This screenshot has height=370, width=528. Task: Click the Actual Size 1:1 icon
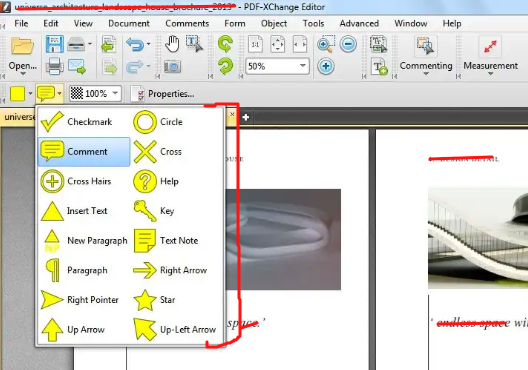(255, 44)
